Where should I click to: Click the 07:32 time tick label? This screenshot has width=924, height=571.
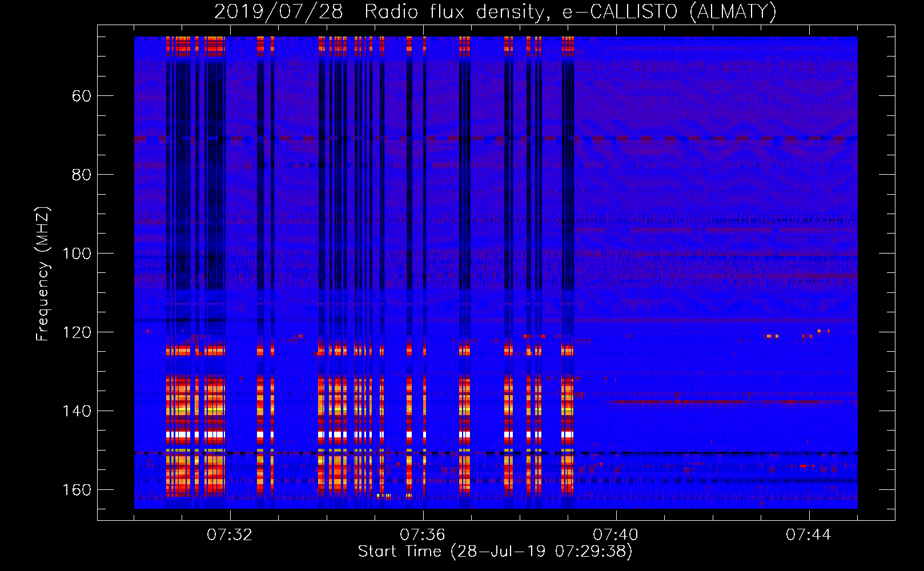coord(230,535)
